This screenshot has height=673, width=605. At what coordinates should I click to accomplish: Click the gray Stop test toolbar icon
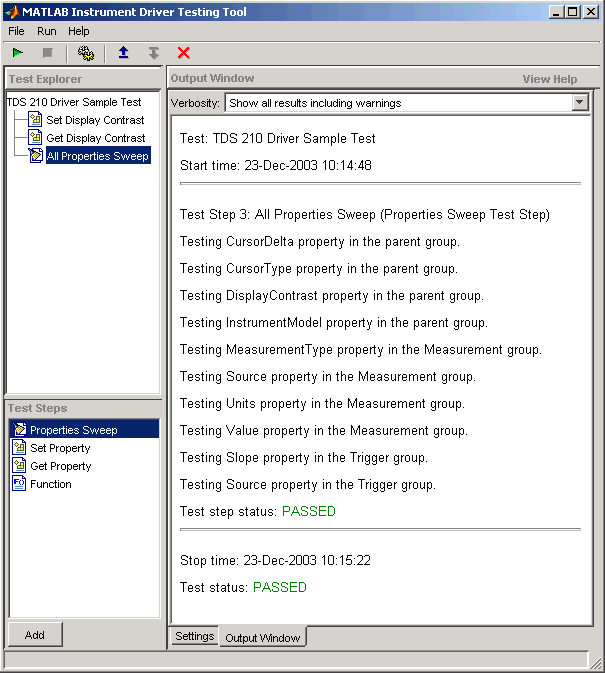(47, 53)
